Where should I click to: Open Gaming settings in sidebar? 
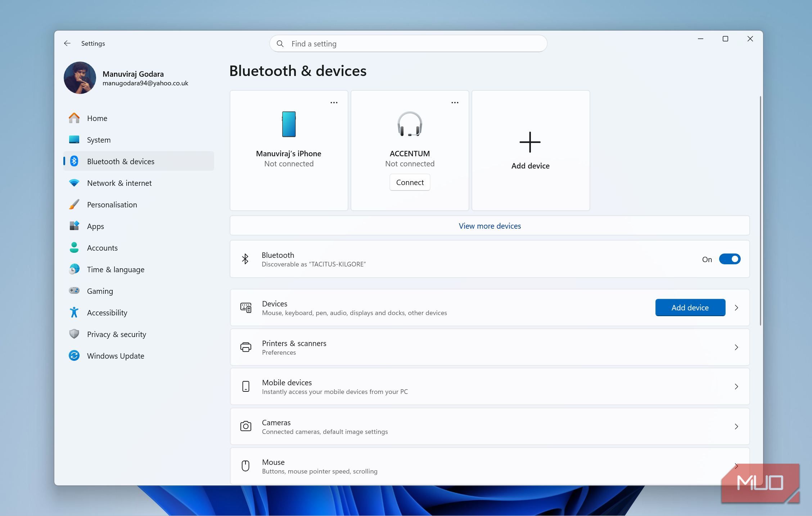coord(139,291)
